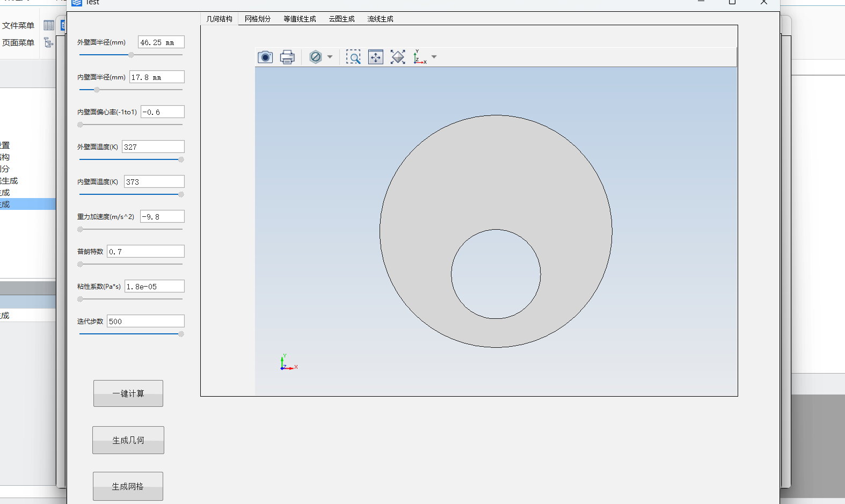
Task: Click the XY axis view icon
Action: point(420,57)
